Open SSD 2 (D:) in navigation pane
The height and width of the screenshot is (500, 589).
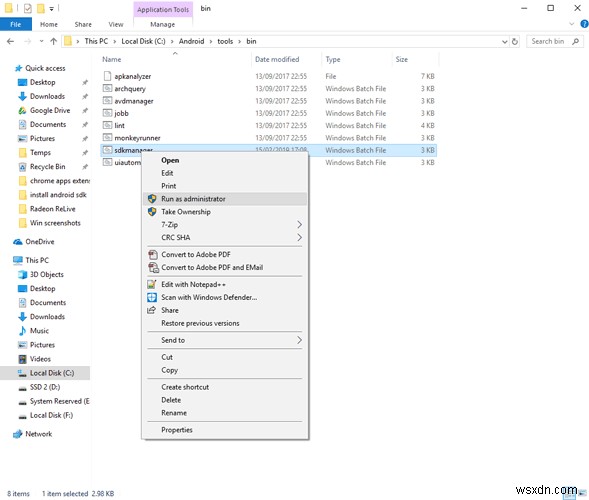45,387
